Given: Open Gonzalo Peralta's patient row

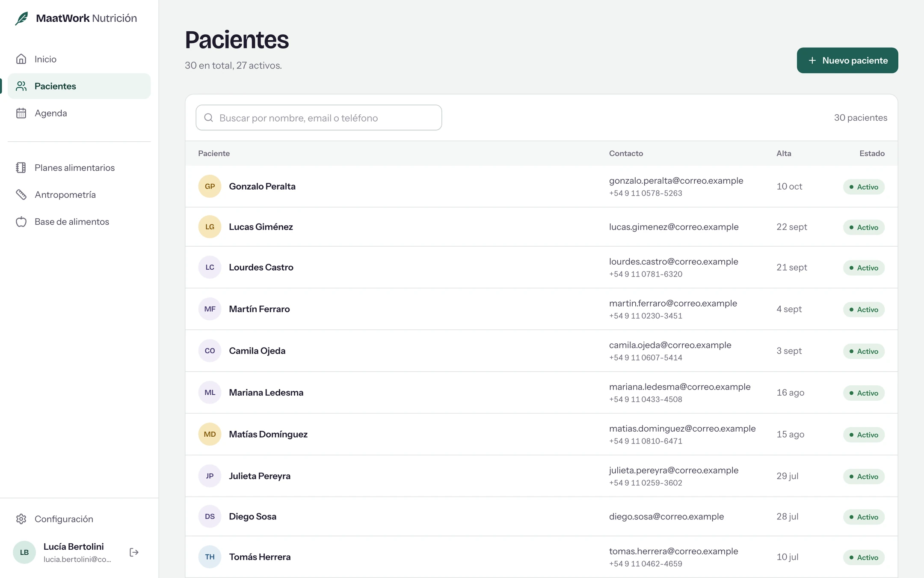Looking at the screenshot, I should coord(541,186).
